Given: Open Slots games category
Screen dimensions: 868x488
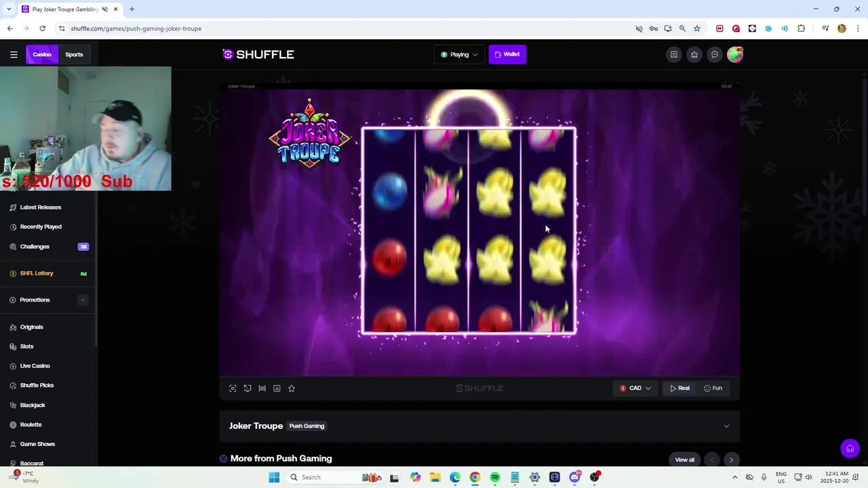Looking at the screenshot, I should click(26, 346).
